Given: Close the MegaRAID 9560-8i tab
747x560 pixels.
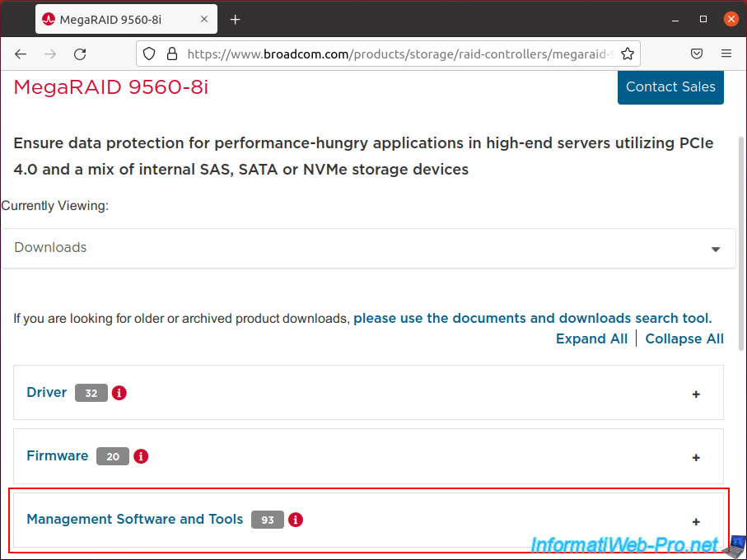Looking at the screenshot, I should click(204, 20).
